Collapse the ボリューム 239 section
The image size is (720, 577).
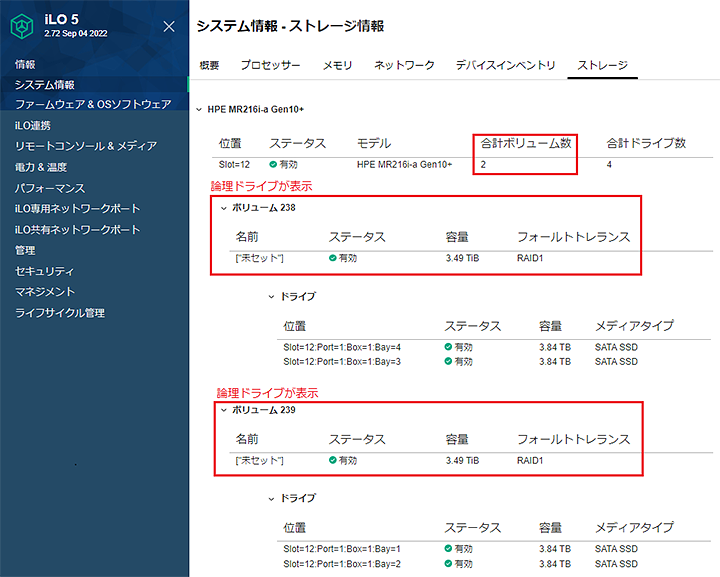(224, 410)
